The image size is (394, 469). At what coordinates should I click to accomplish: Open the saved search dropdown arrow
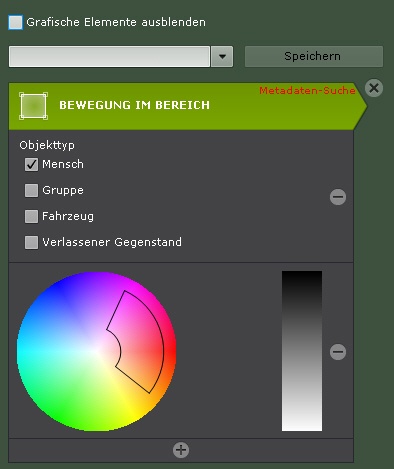(222, 56)
